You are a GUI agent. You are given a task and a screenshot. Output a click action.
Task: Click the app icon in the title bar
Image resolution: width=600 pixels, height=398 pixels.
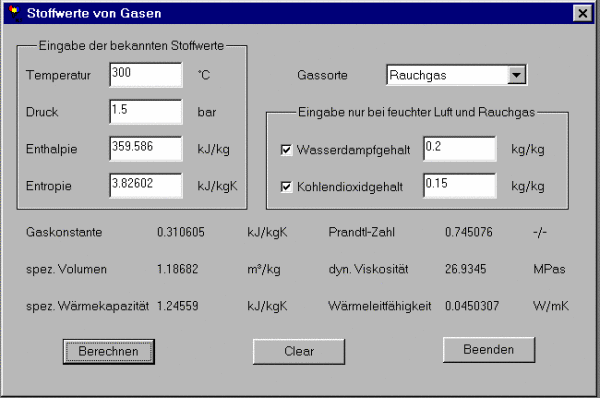point(15,13)
